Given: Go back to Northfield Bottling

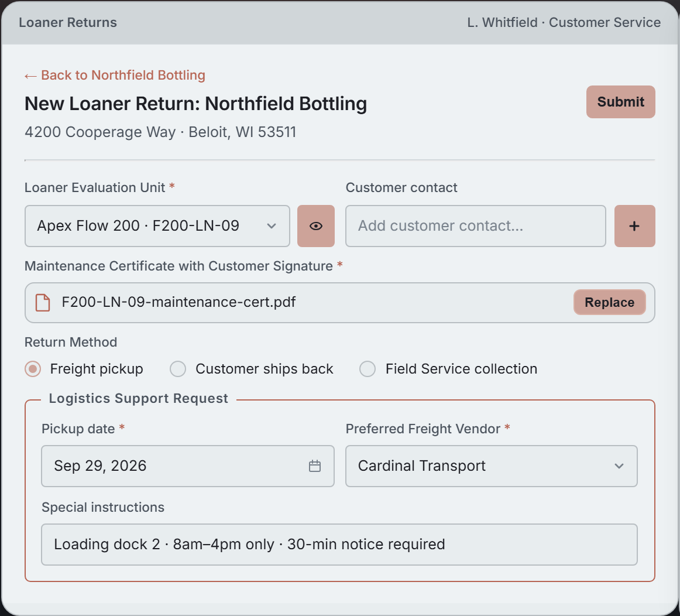Looking at the screenshot, I should [115, 75].
